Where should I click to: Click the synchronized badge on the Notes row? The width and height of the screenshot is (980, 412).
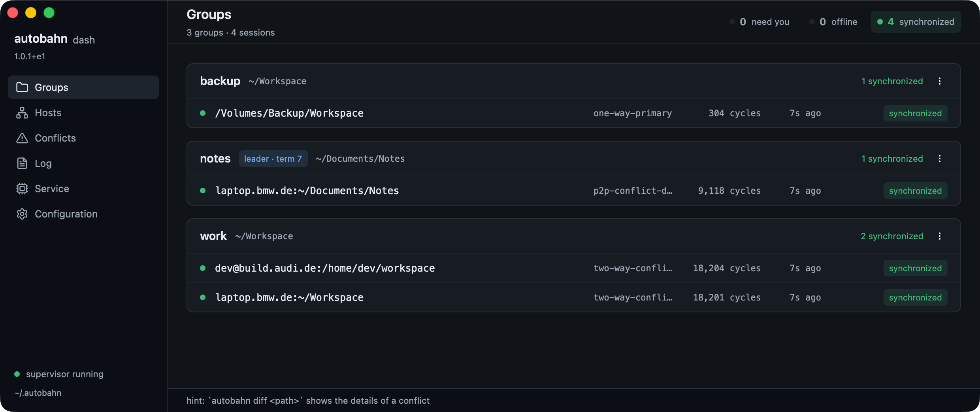915,191
